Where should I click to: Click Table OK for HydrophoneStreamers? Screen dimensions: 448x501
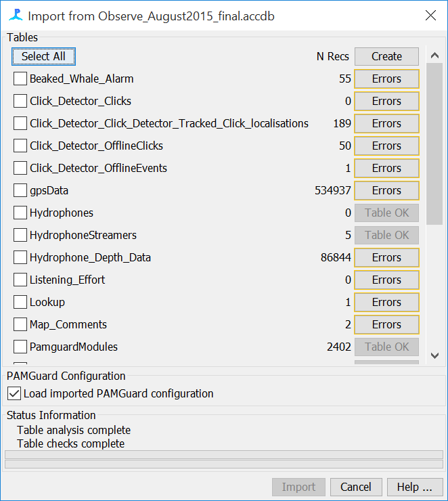point(386,235)
